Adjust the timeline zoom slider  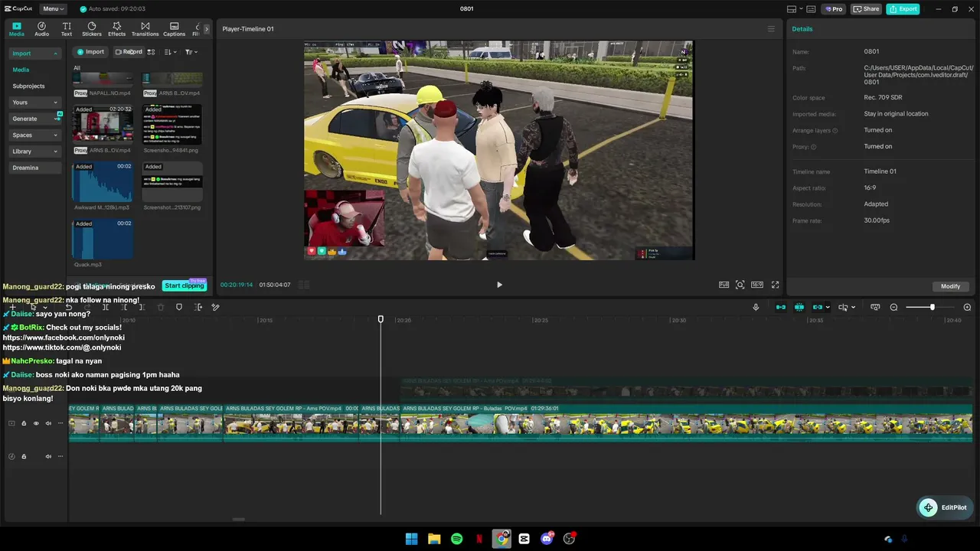932,308
